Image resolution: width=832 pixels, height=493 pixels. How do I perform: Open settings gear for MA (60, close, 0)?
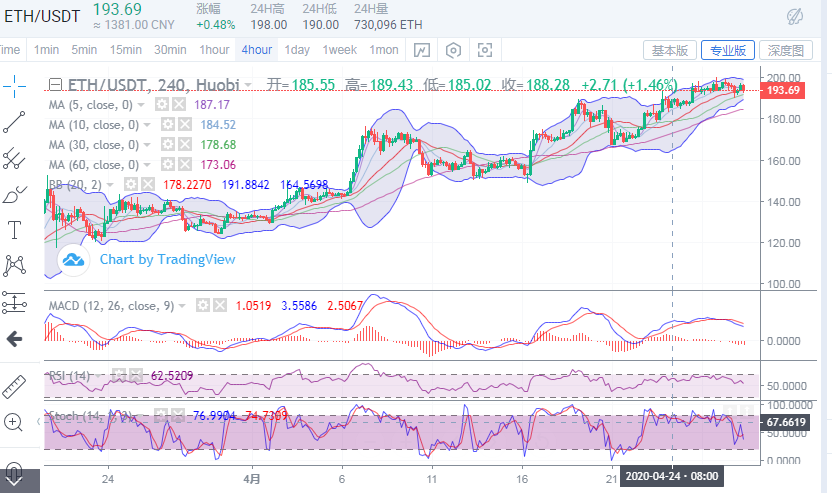point(168,165)
